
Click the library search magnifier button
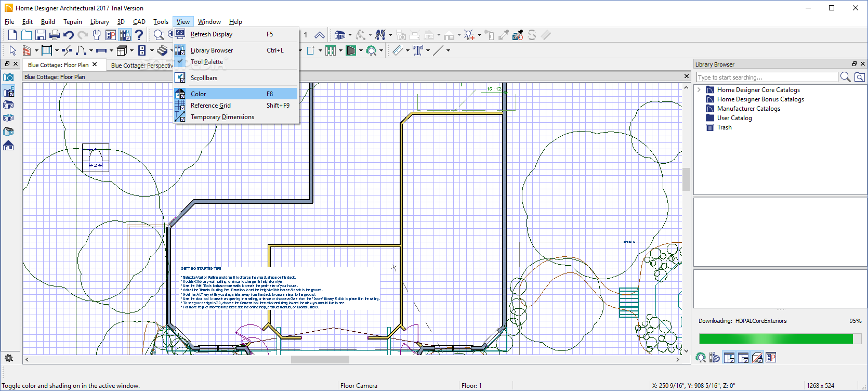(846, 77)
